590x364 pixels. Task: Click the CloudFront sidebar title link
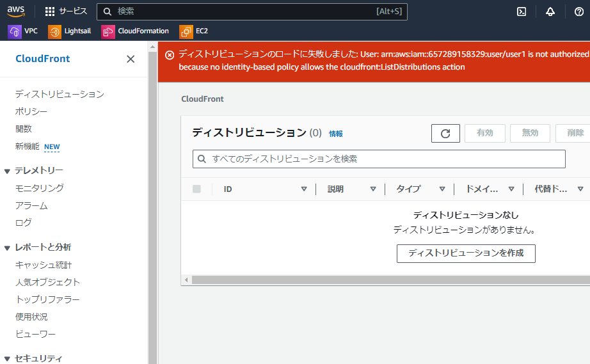42,59
